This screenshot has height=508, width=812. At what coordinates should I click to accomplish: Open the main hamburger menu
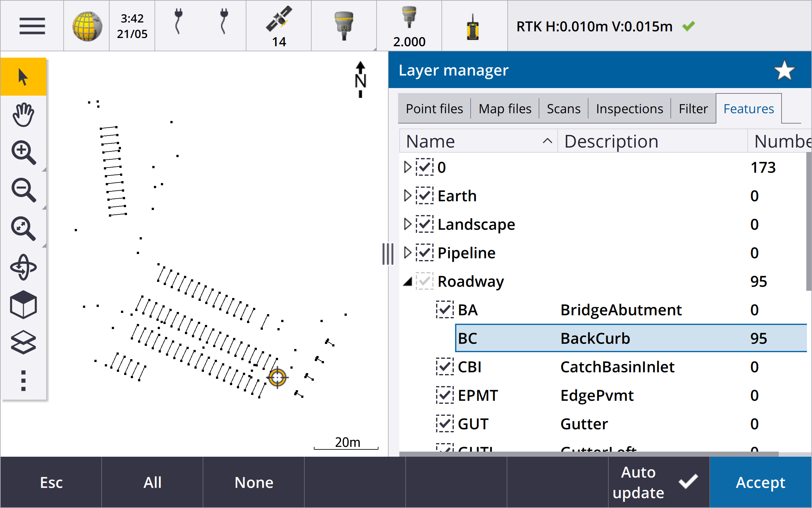point(32,26)
